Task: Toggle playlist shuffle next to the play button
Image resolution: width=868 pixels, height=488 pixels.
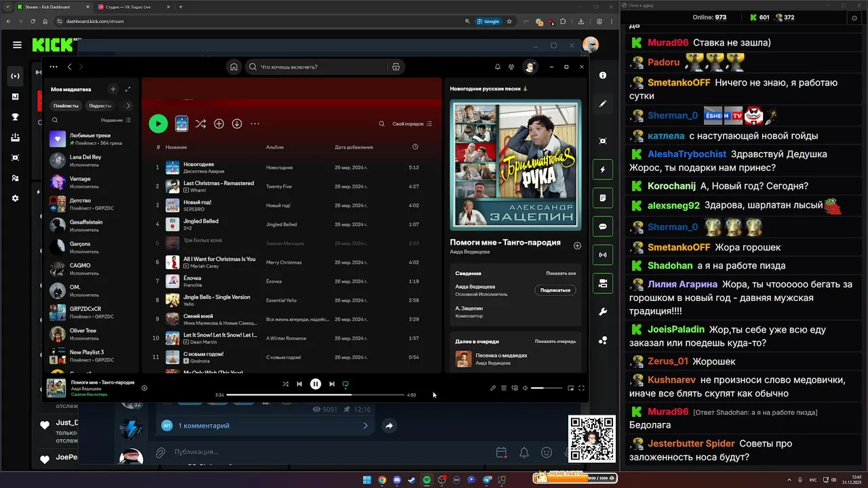Action: tap(201, 123)
